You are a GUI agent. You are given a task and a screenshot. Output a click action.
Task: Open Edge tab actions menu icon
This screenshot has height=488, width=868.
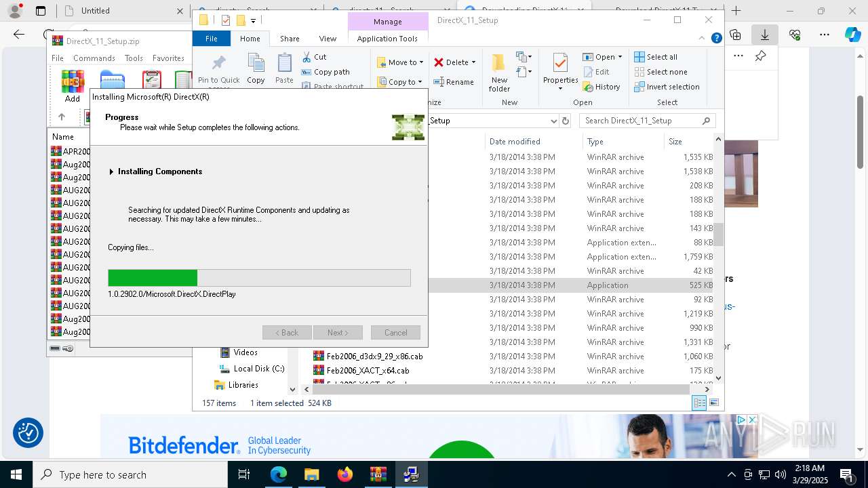41,11
